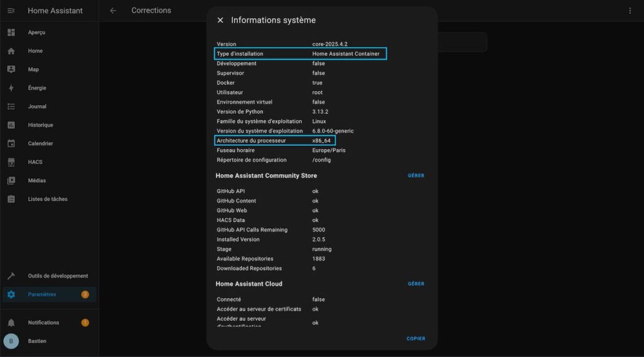Click GÉRER for Home Assistant Cloud

(416, 284)
